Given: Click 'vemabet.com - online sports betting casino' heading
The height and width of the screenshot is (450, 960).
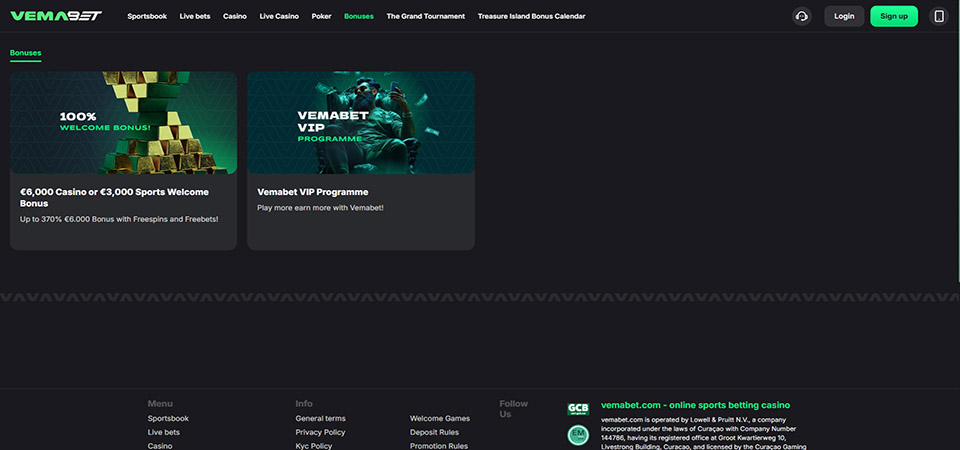Looking at the screenshot, I should click(x=696, y=405).
